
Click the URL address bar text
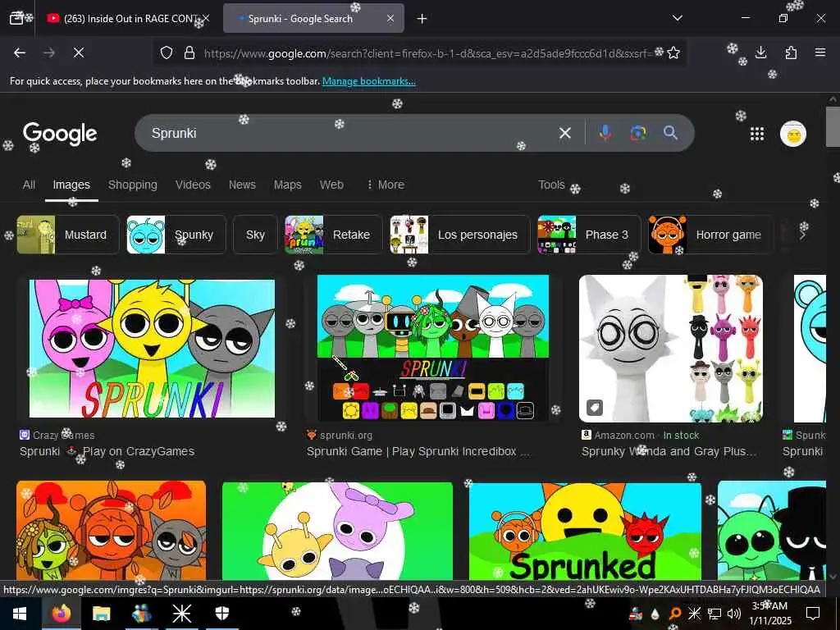(428, 53)
